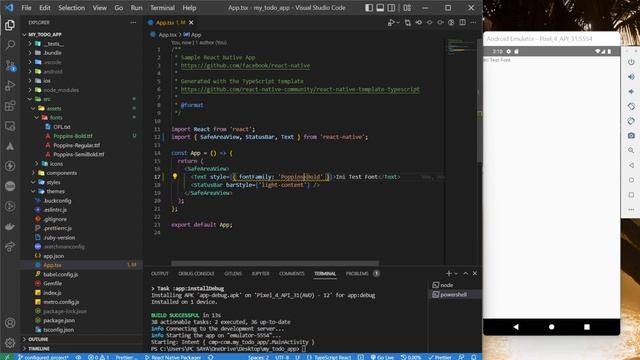This screenshot has width=640, height=360.
Task: Click Go Live in status bar
Action: (382, 357)
